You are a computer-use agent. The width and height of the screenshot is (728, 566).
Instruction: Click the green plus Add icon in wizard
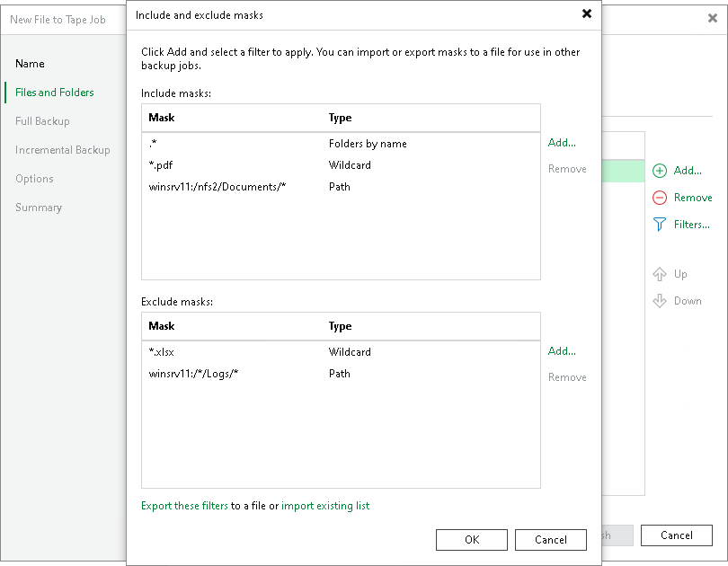[660, 171]
